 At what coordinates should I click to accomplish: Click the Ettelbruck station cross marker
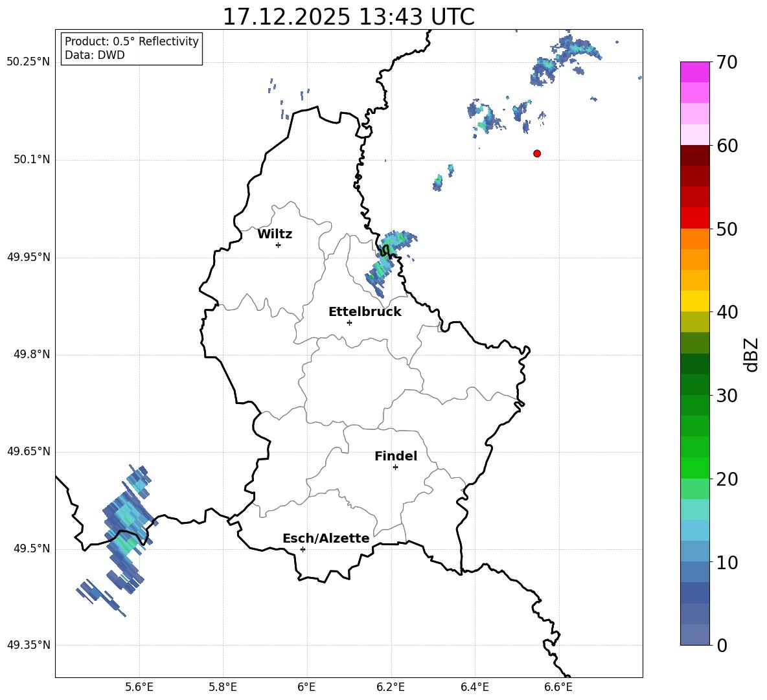click(349, 322)
